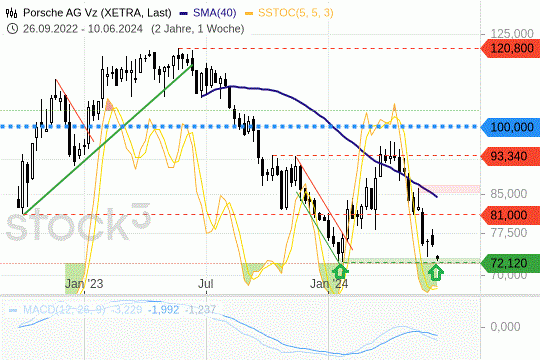Click the red 81,000 level label
This screenshot has height=360, width=540.
510,215
